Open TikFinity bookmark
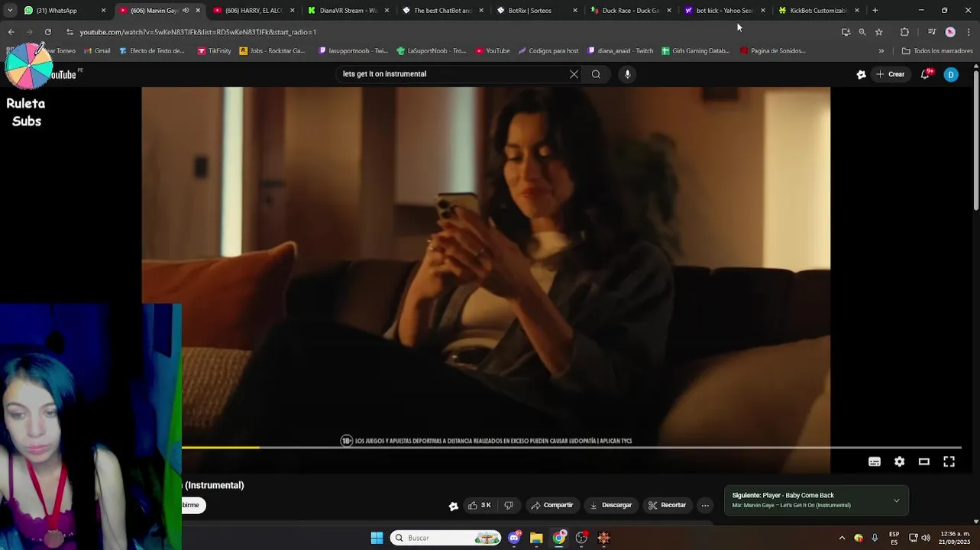This screenshot has width=980, height=550. [x=214, y=51]
